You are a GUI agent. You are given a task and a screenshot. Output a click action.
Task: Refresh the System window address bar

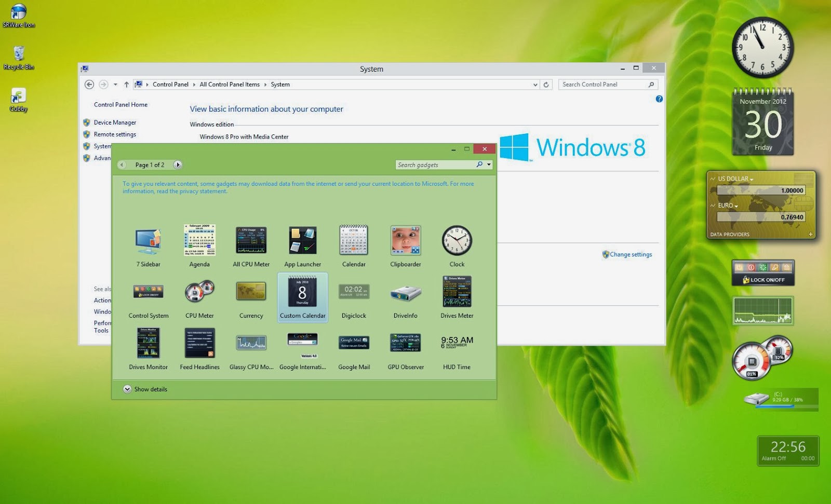546,85
